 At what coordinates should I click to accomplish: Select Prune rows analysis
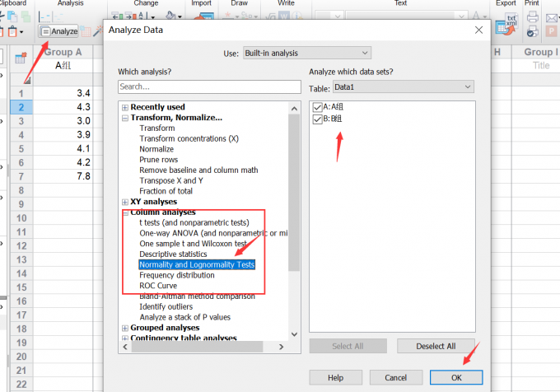(x=159, y=160)
